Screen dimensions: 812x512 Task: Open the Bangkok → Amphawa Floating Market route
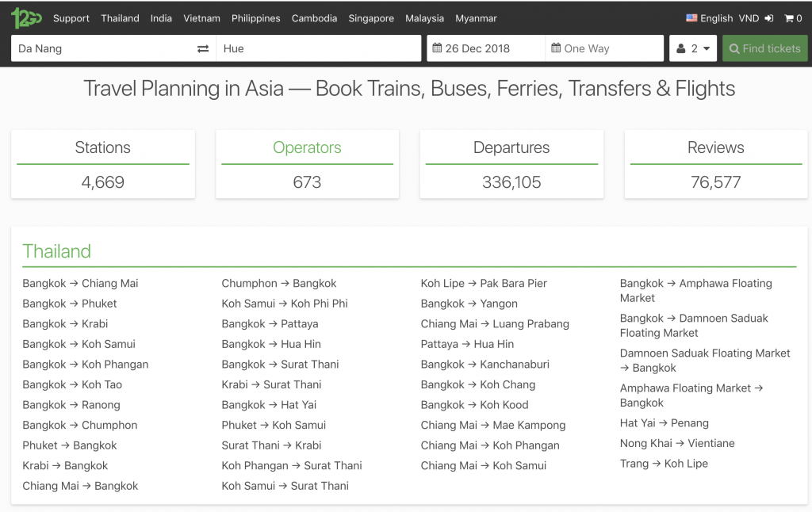(696, 290)
